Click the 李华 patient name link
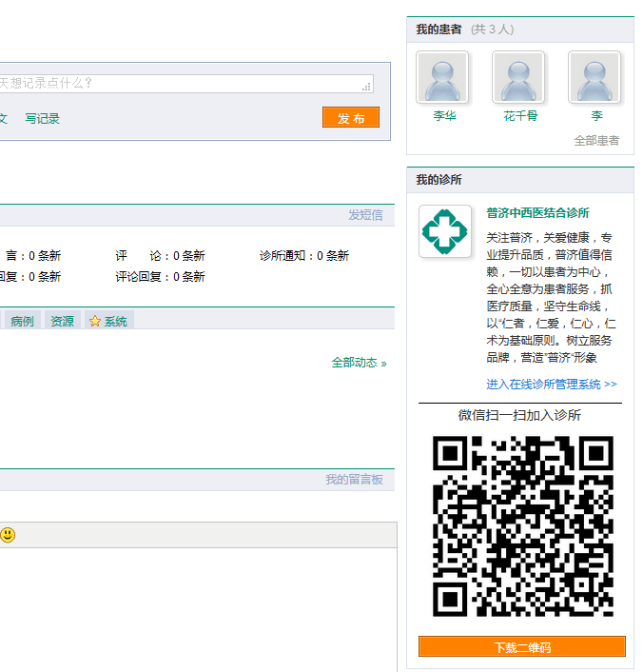 pos(444,116)
